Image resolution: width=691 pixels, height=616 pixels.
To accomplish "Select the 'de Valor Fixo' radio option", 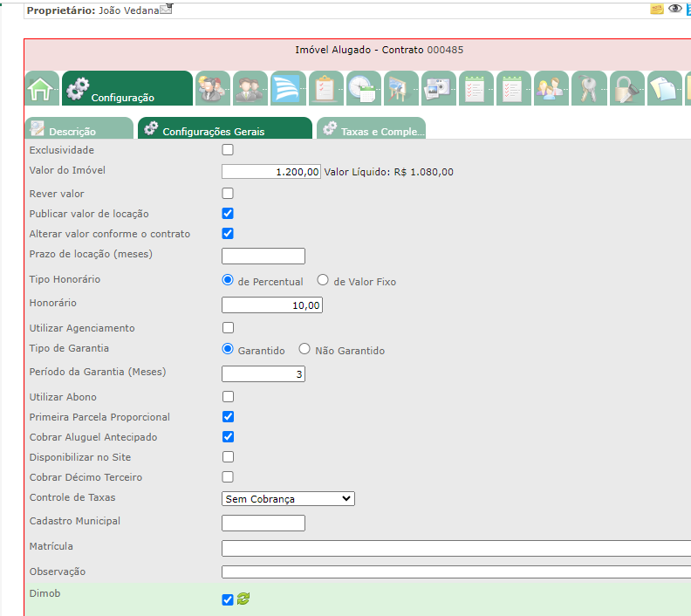I will (323, 280).
